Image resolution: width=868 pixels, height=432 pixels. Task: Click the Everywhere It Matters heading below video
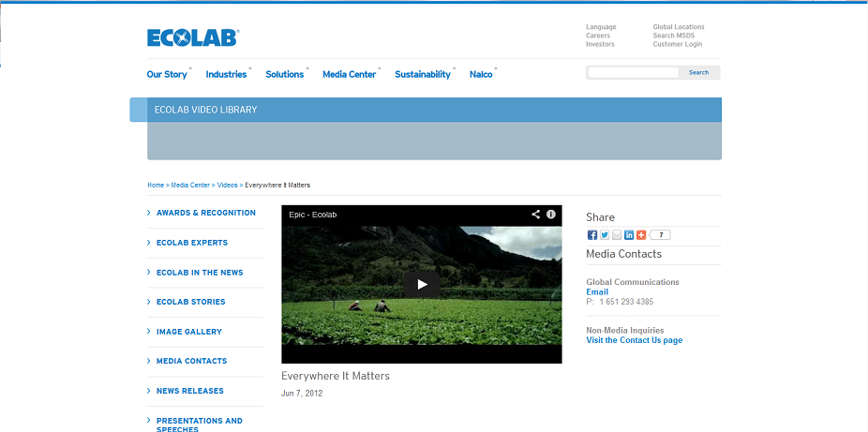click(336, 376)
